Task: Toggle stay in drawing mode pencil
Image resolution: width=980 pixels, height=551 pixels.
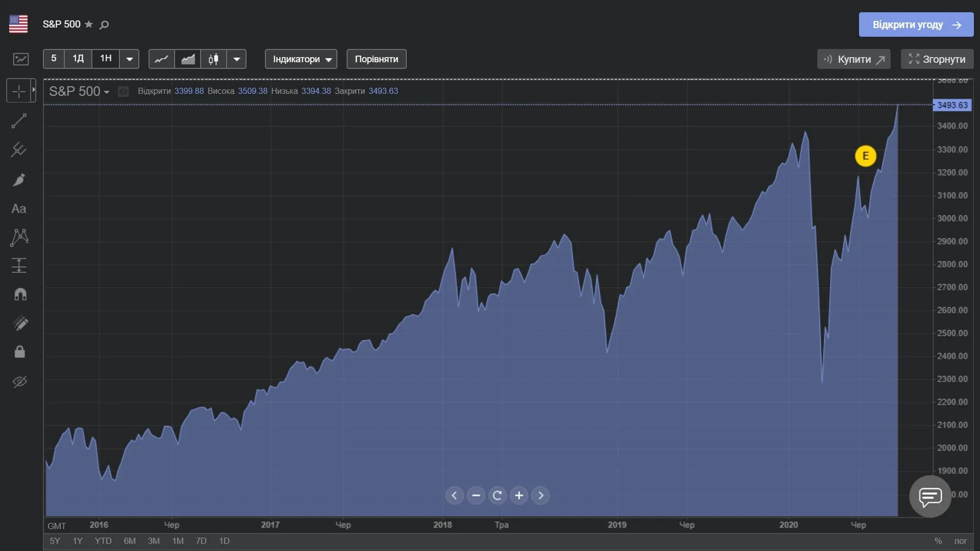Action: coord(20,323)
